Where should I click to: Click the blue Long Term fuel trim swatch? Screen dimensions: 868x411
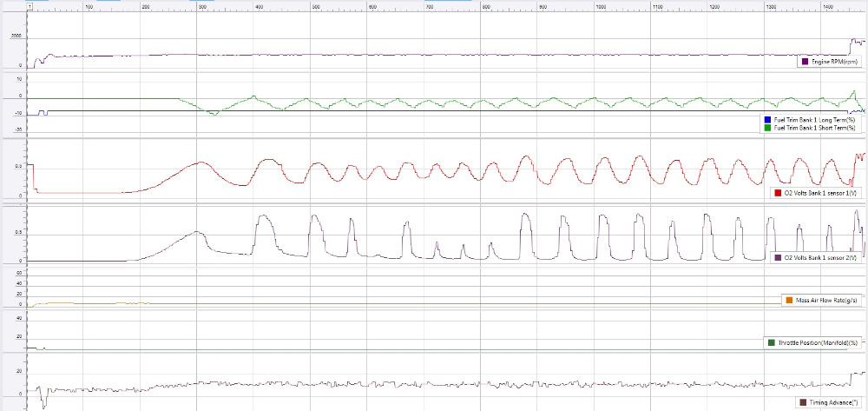(x=766, y=119)
